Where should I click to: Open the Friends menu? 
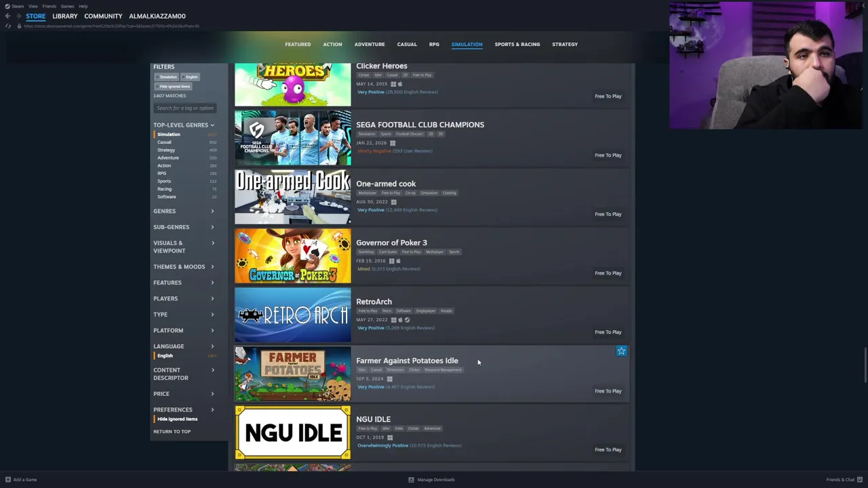click(x=50, y=6)
